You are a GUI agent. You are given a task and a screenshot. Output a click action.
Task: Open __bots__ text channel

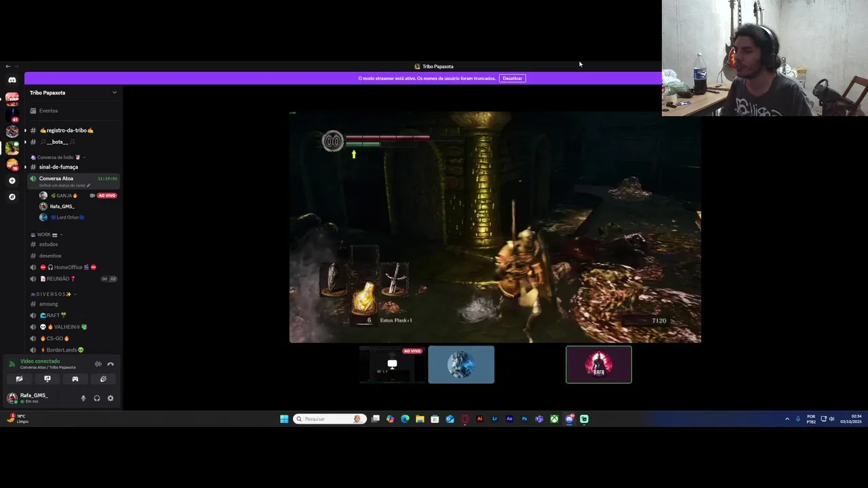[x=58, y=142]
